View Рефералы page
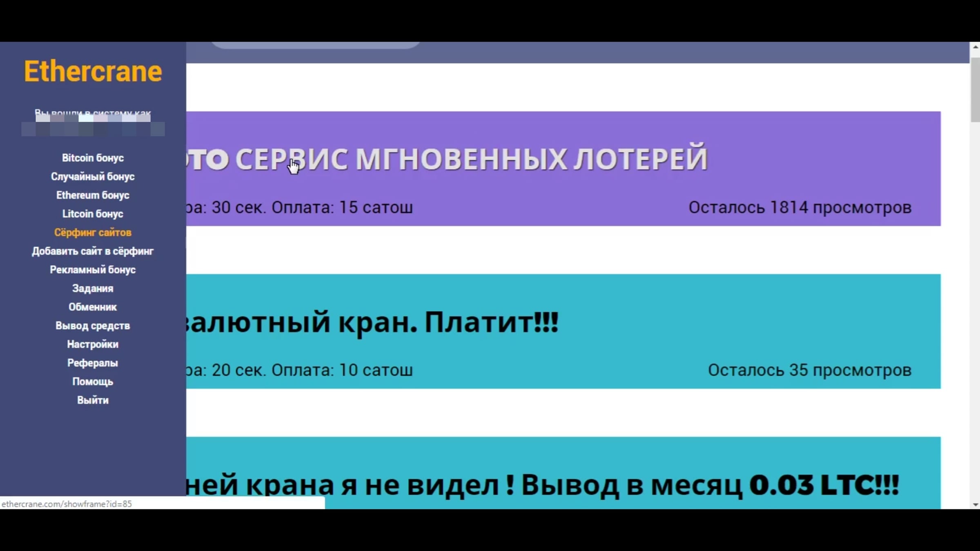The height and width of the screenshot is (551, 980). click(93, 363)
